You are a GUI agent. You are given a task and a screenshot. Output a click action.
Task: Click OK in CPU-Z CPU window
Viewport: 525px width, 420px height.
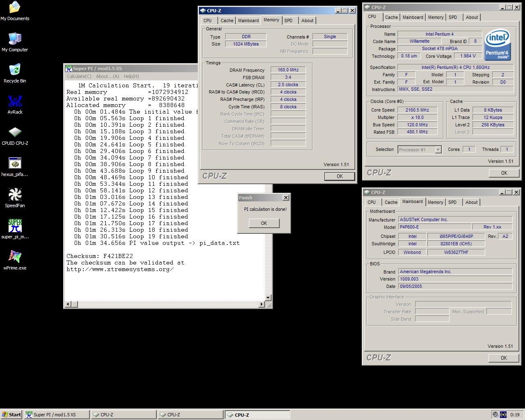[504, 173]
